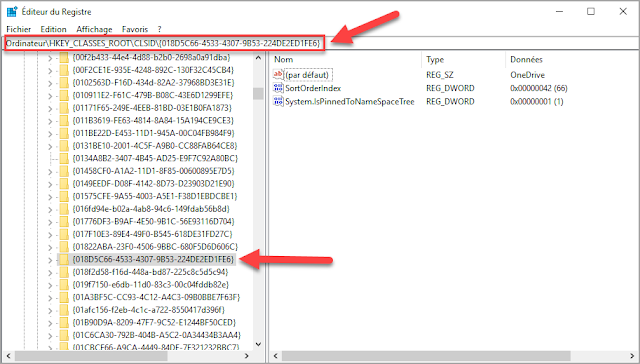
Task: Click the 0x00000001 (1) data value
Action: tap(536, 102)
